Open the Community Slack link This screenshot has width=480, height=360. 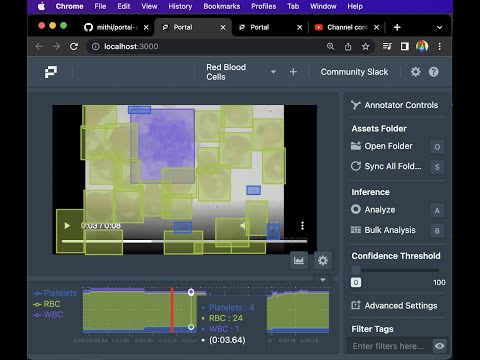(x=354, y=72)
